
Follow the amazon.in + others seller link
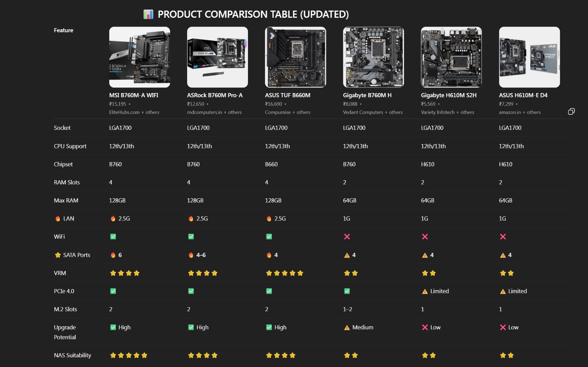[520, 112]
